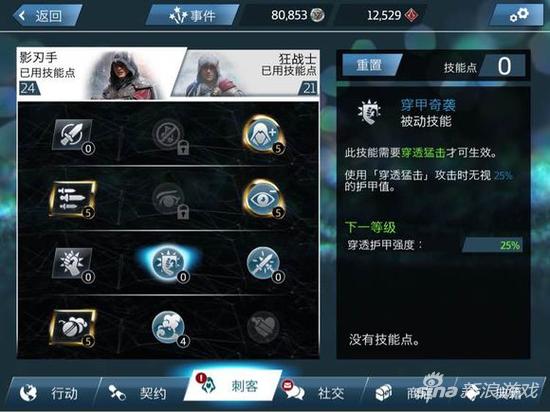Image resolution: width=550 pixels, height=412 pixels.
Task: Select the eye skill with level 5
Action: pos(263,198)
